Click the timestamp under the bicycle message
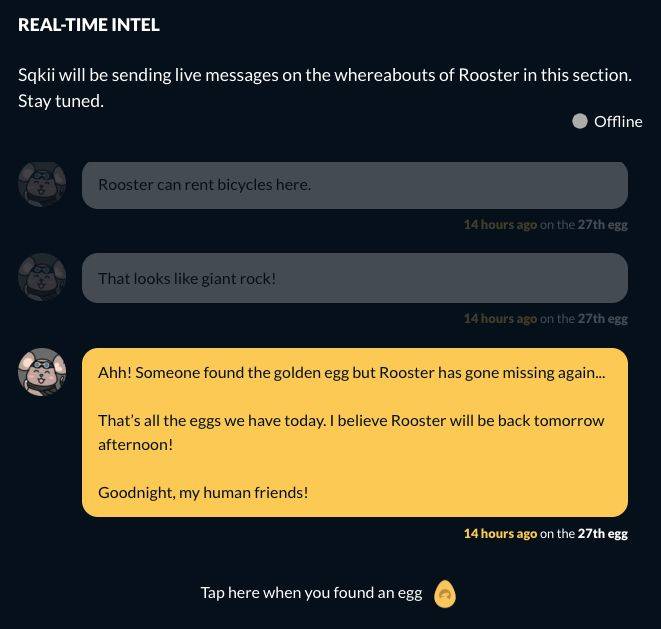Screen dimensions: 661x629 click(x=545, y=225)
